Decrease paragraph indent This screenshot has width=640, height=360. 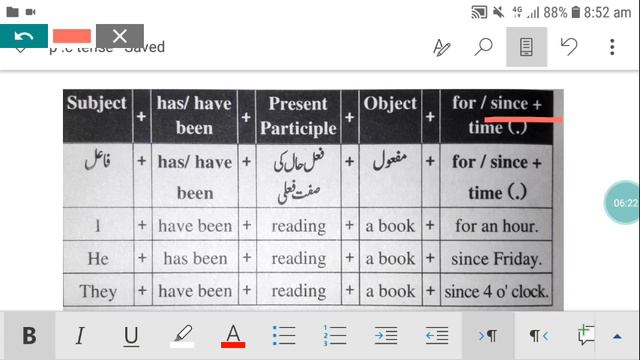click(437, 336)
